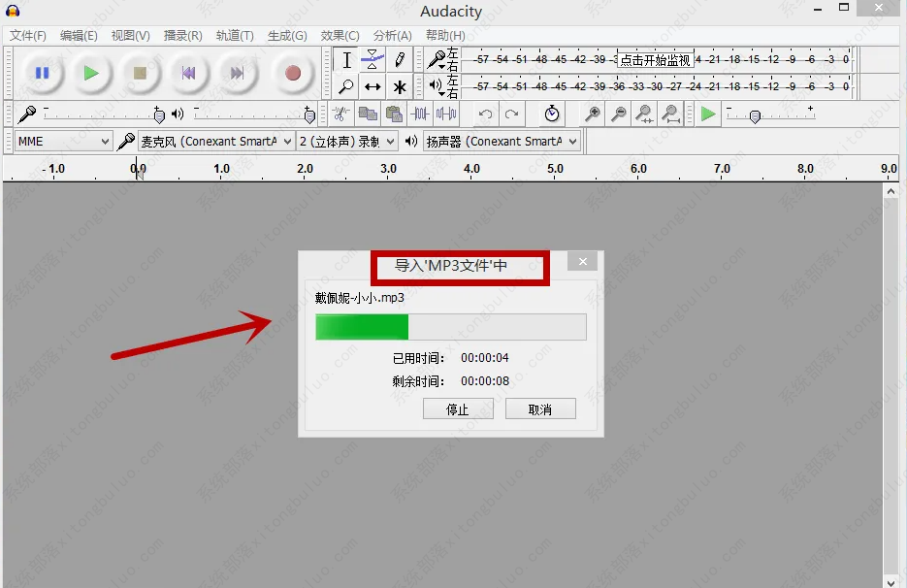
Task: Open the 轨道(T) menu
Action: tap(235, 36)
